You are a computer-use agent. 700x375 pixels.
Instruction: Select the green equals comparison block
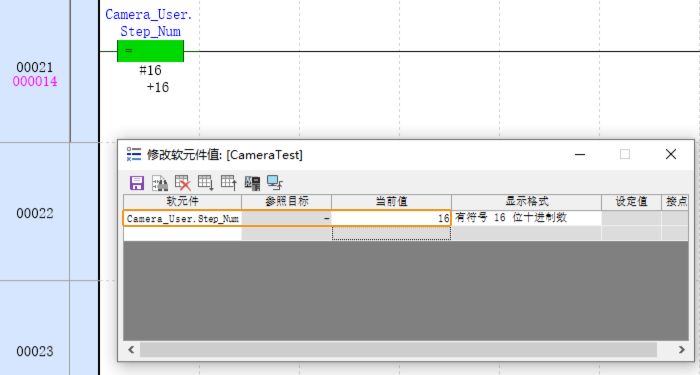(x=150, y=51)
